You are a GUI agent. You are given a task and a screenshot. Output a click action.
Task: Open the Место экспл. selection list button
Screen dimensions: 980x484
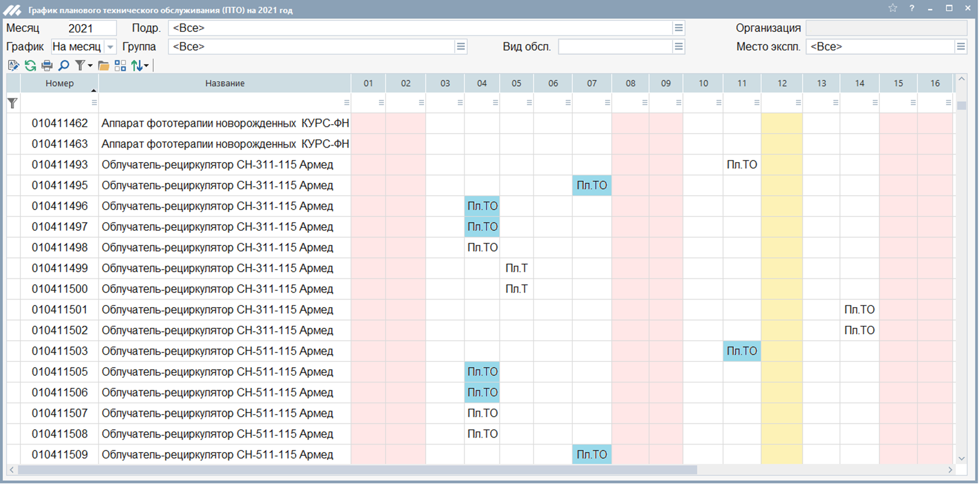961,46
